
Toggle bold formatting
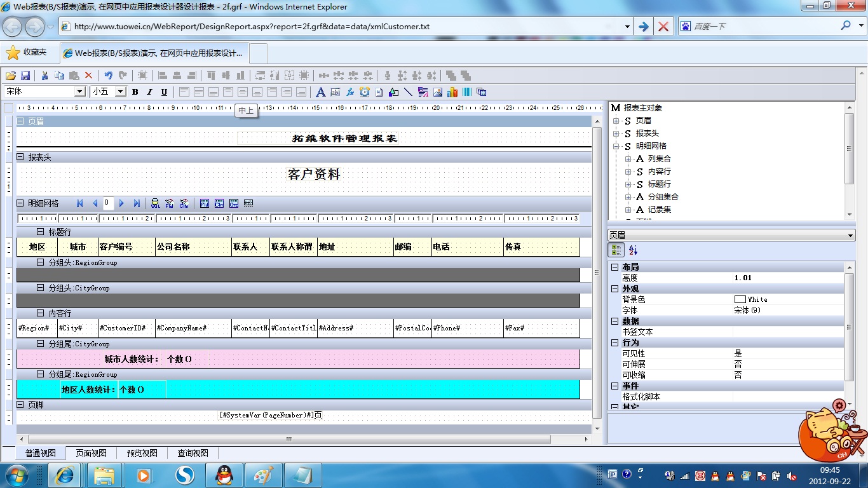(x=135, y=92)
